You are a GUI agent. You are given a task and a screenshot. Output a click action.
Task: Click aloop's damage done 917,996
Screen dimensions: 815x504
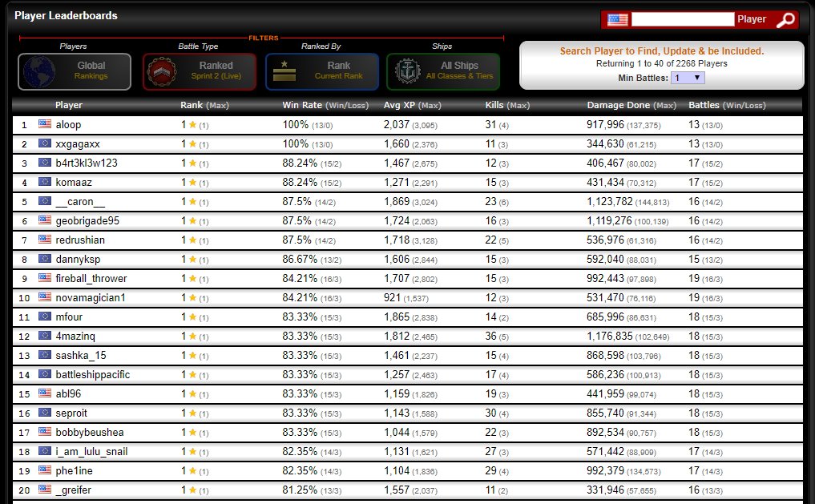pyautogui.click(x=605, y=125)
